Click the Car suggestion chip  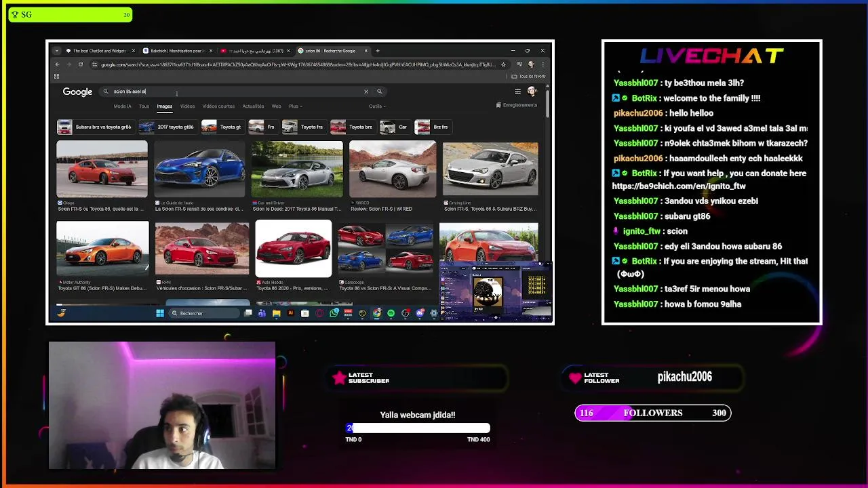coord(394,127)
